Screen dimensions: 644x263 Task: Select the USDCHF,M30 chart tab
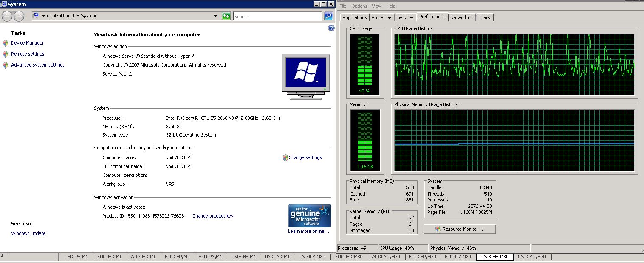495,257
